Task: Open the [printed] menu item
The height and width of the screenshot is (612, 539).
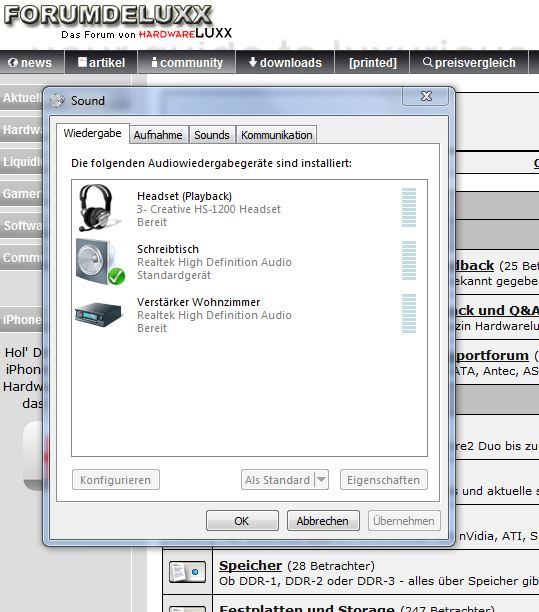Action: (373, 62)
